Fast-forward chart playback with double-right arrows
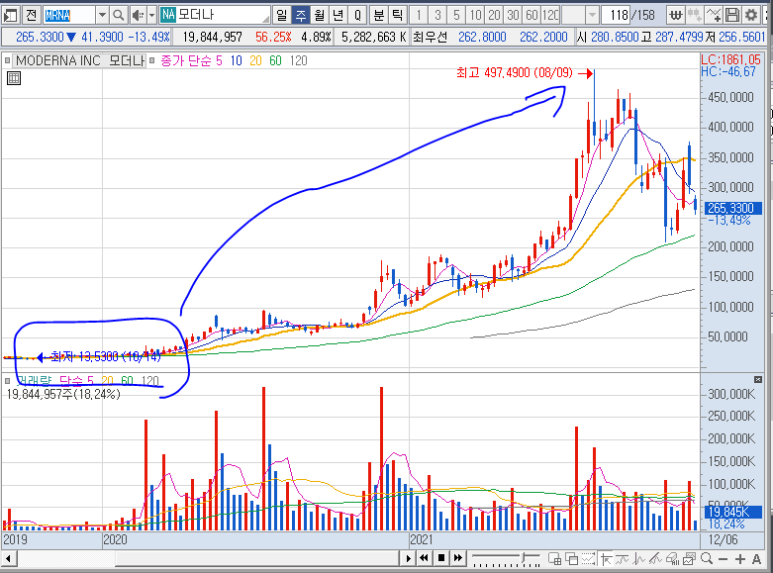Screen dimensions: 773x573 [458, 558]
